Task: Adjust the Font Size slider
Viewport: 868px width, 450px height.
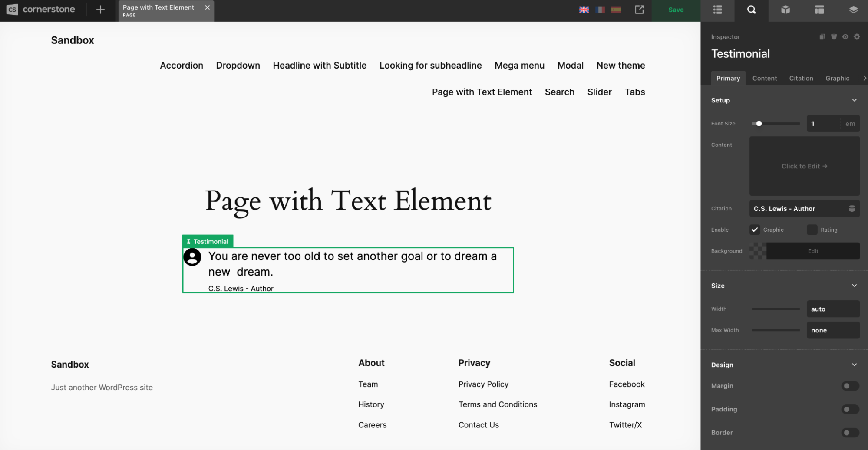Action: coord(776,124)
